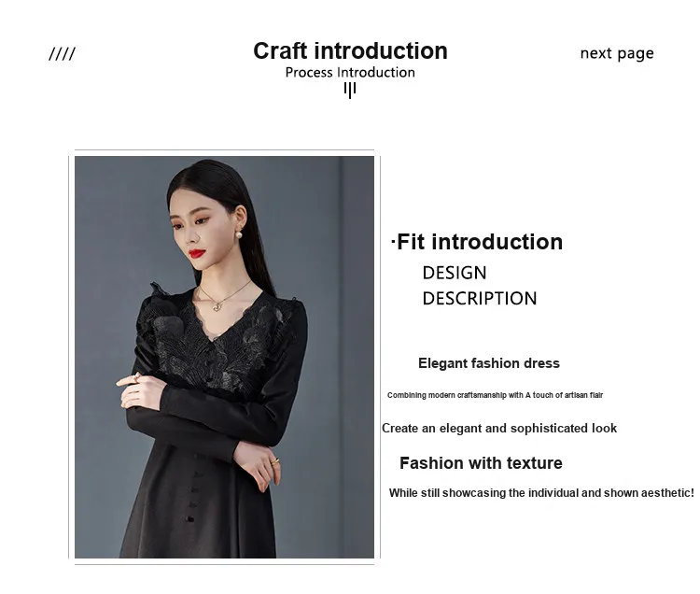700x594 pixels.
Task: Click the "While still showcasing the individual" line
Action: (x=541, y=492)
